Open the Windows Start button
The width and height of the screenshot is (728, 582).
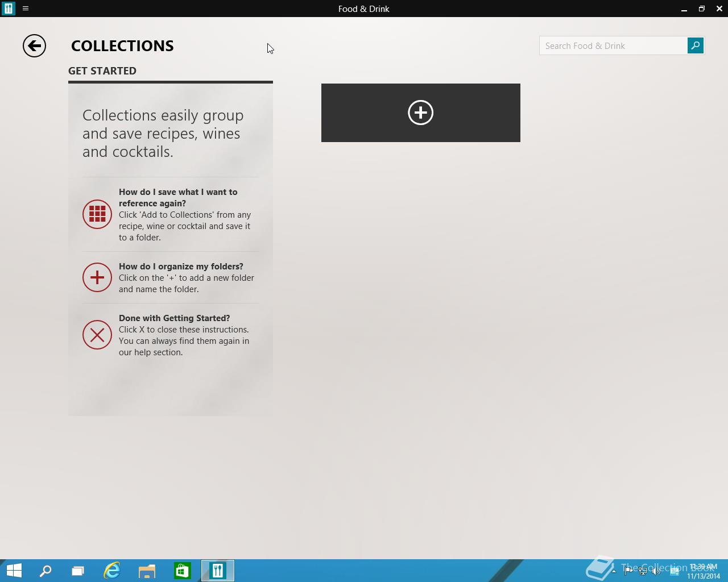pos(14,571)
